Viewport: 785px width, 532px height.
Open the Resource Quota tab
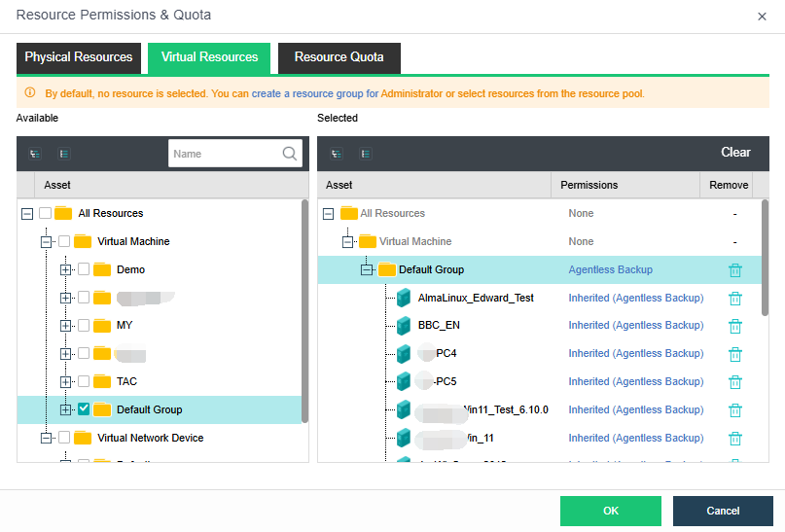point(339,57)
